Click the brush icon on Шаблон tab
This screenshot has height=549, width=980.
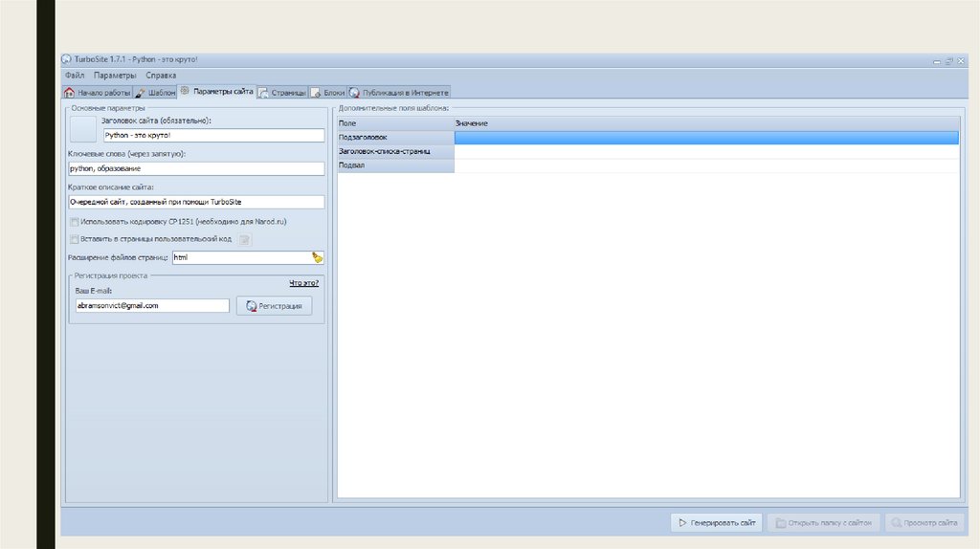(x=141, y=93)
